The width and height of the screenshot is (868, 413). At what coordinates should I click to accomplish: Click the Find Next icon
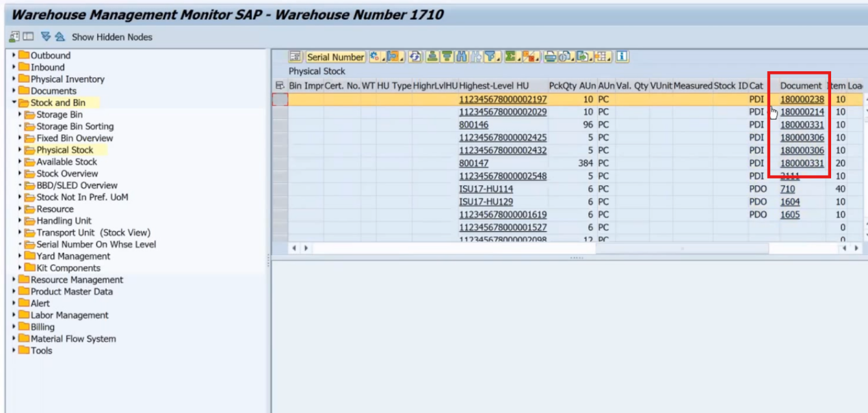coord(476,57)
